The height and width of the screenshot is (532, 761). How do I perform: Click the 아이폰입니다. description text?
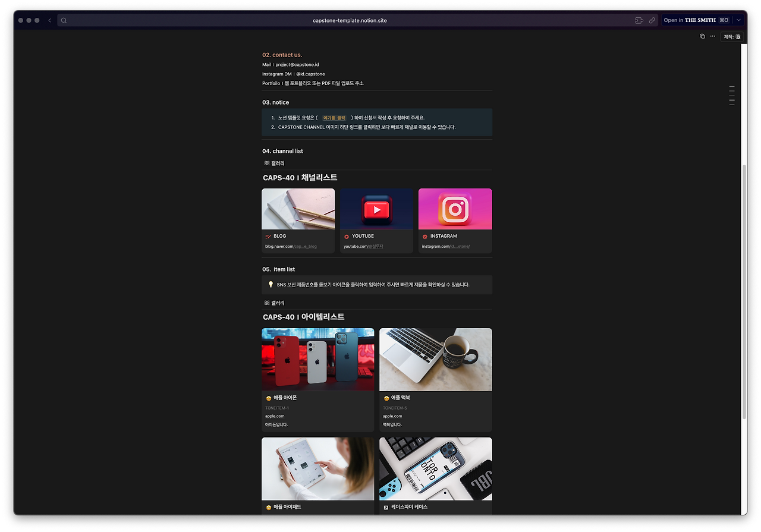pyautogui.click(x=276, y=424)
